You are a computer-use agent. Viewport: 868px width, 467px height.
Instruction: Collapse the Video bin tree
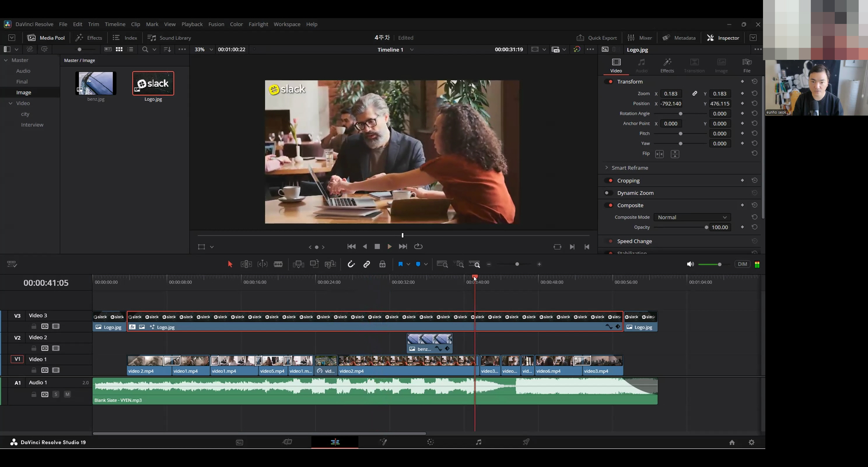pyautogui.click(x=10, y=103)
